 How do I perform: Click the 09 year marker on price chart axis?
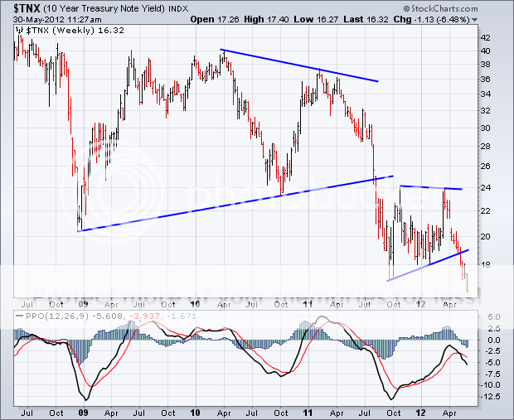83,304
